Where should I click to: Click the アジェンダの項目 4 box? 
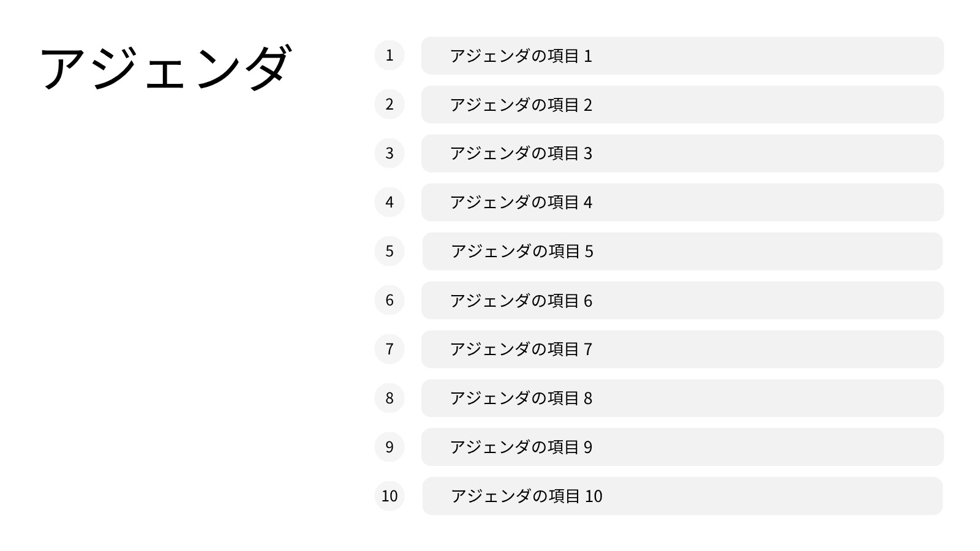[682, 202]
